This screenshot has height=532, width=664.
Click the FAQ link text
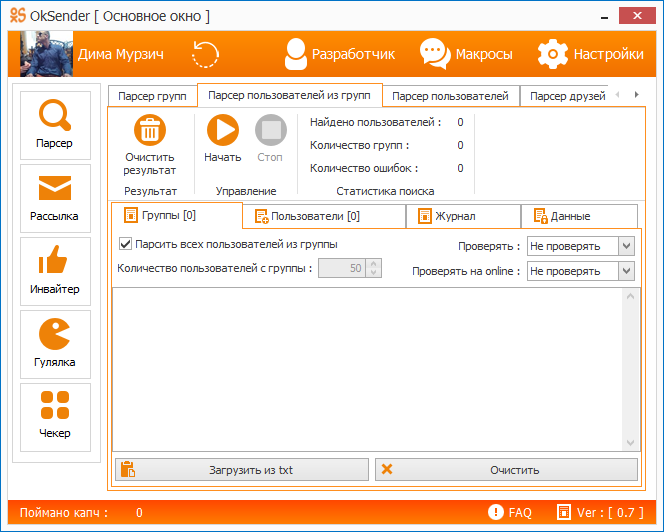(520, 513)
